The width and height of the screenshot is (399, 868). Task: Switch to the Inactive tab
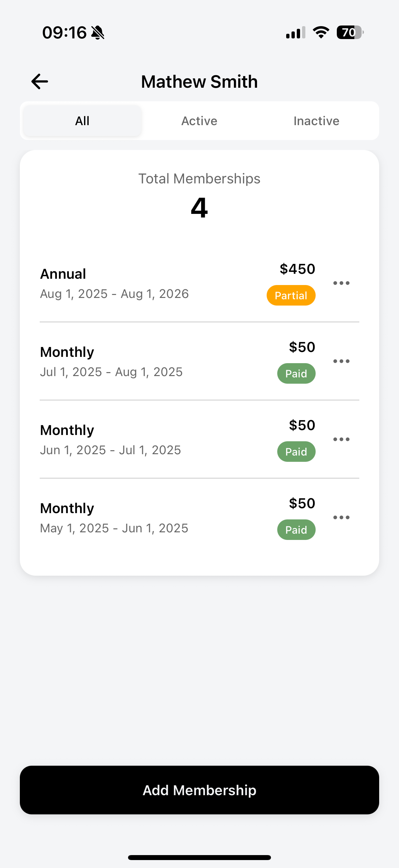(x=316, y=121)
